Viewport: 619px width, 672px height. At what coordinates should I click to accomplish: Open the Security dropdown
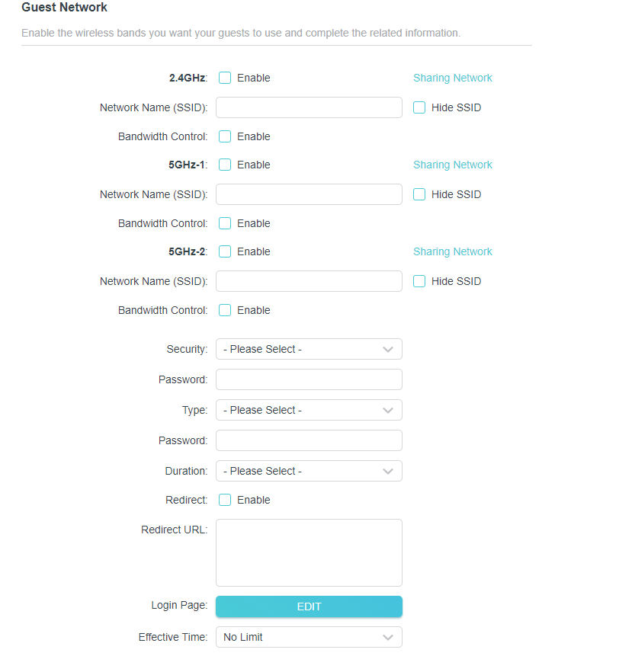click(309, 349)
